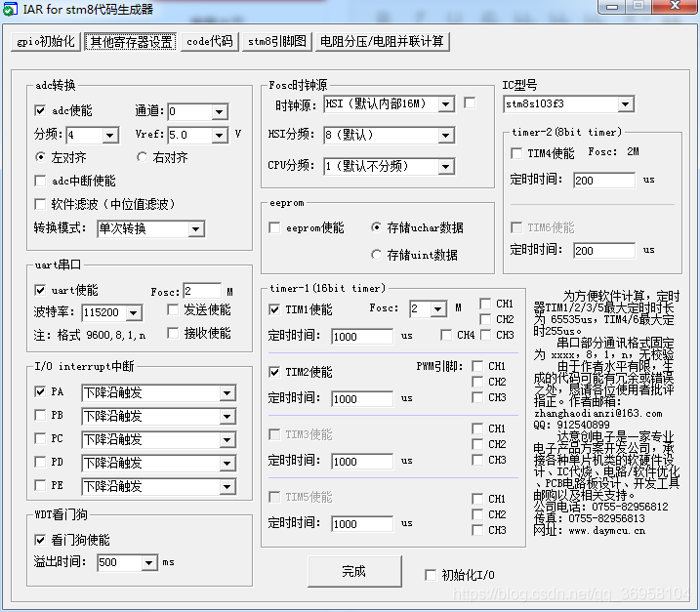Toggle the PA interrupt checkbox
Screen dimensions: 700x612
coord(40,392)
